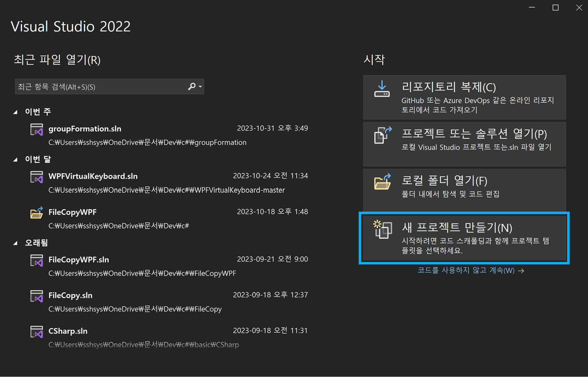Click 프로젝트 또는 솔루션 열기(P) button
588x377 pixels.
coord(464,144)
